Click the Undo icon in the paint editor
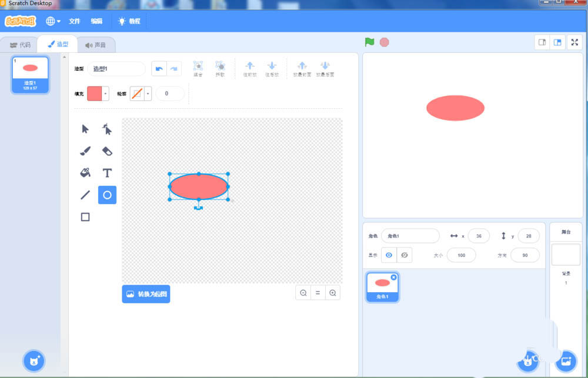This screenshot has width=588, height=378. (x=159, y=69)
